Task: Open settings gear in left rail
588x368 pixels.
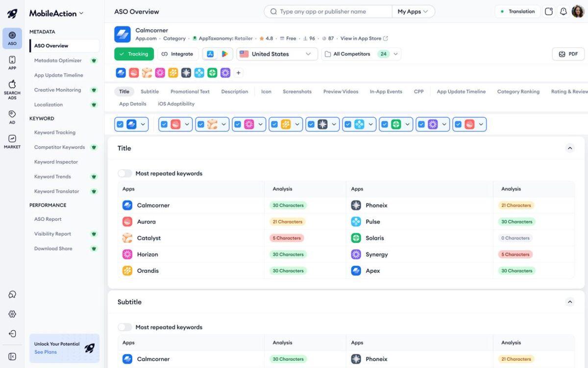Action: coord(12,314)
